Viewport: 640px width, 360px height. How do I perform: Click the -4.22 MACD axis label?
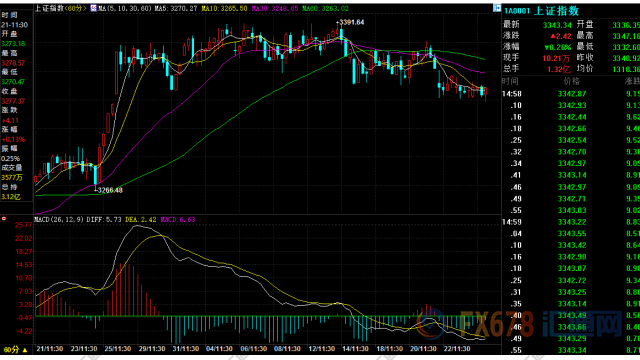pos(23,331)
